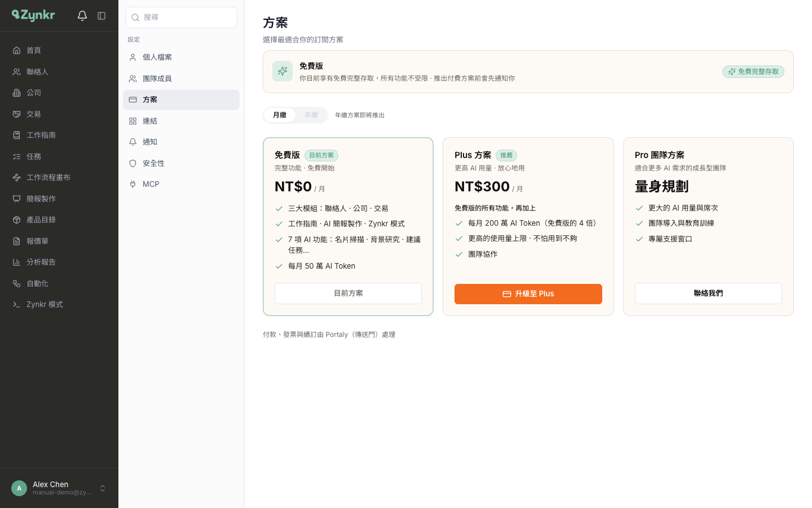Click the sparkle icon in the 免費版 banner
This screenshot has width=812, height=508.
[283, 71]
